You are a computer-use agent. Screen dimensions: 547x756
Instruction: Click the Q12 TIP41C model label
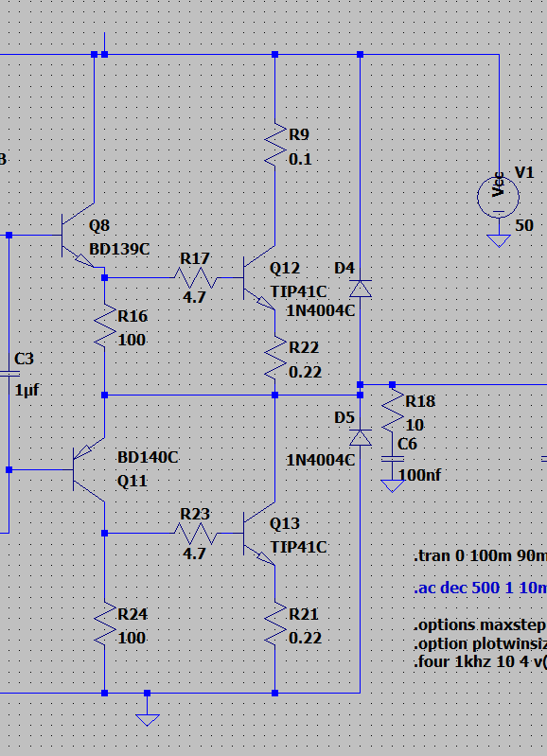(x=298, y=291)
